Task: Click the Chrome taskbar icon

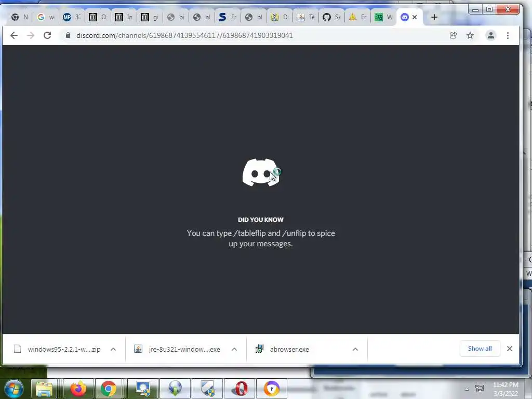Action: [x=108, y=389]
